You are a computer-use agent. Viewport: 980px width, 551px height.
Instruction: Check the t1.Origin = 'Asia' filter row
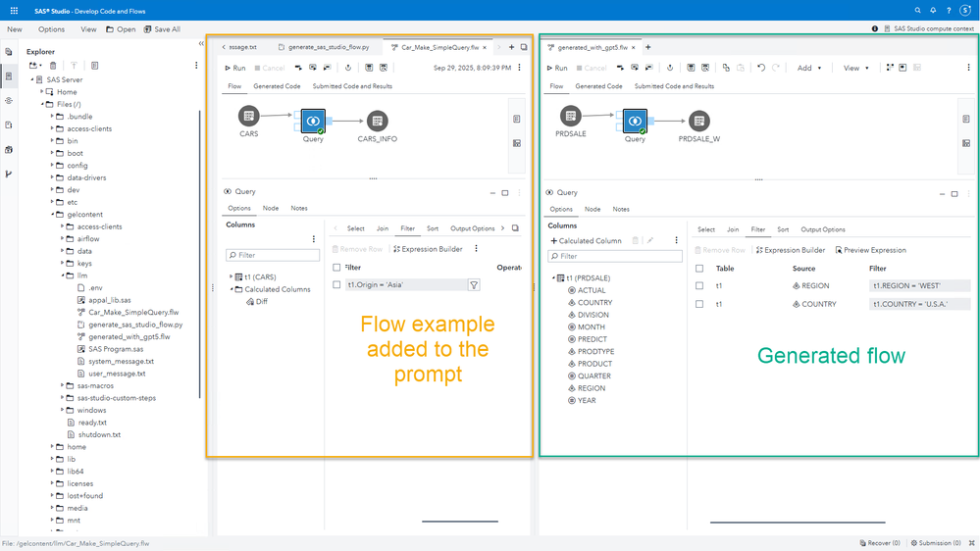(x=336, y=285)
